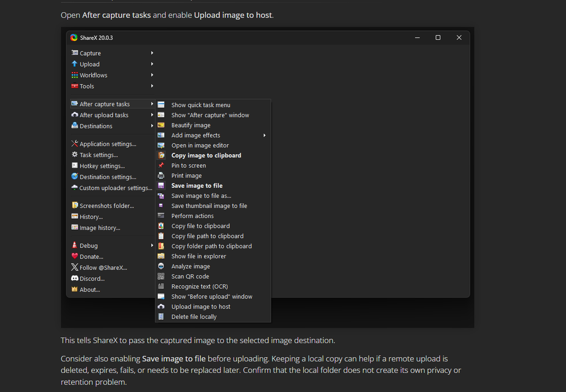Expand the Tools submenu arrow

(x=152, y=86)
